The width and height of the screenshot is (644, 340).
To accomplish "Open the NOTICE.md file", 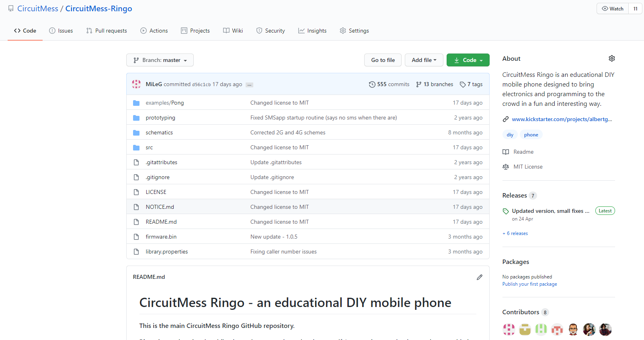I will (160, 207).
